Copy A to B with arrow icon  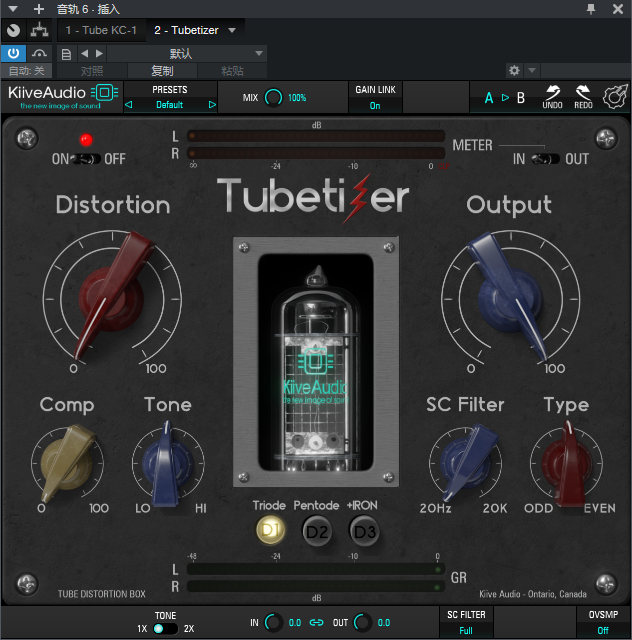[505, 98]
